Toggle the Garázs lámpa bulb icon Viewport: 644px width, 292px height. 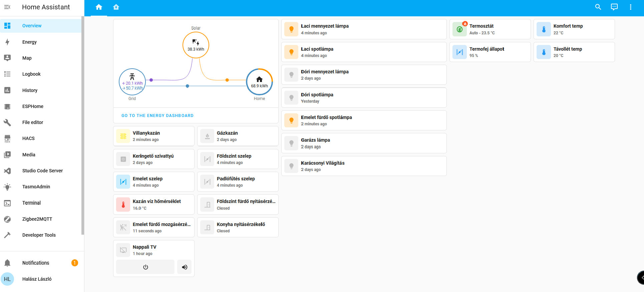click(291, 143)
